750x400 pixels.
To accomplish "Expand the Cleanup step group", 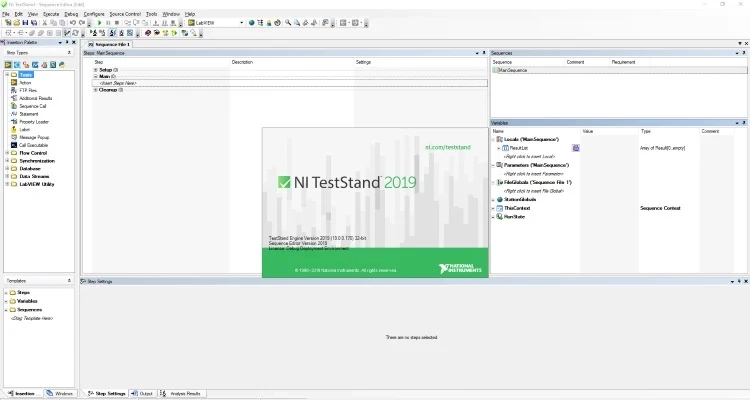I will click(x=96, y=90).
